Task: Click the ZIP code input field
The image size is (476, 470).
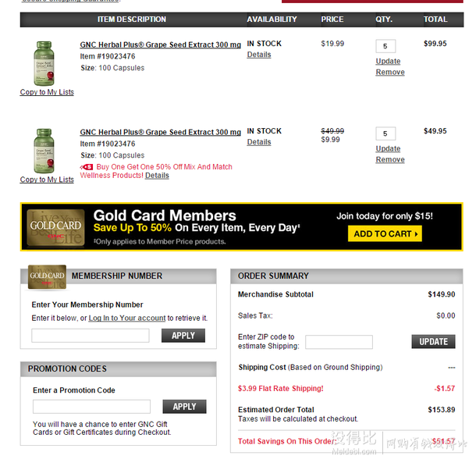Action: coord(339,342)
